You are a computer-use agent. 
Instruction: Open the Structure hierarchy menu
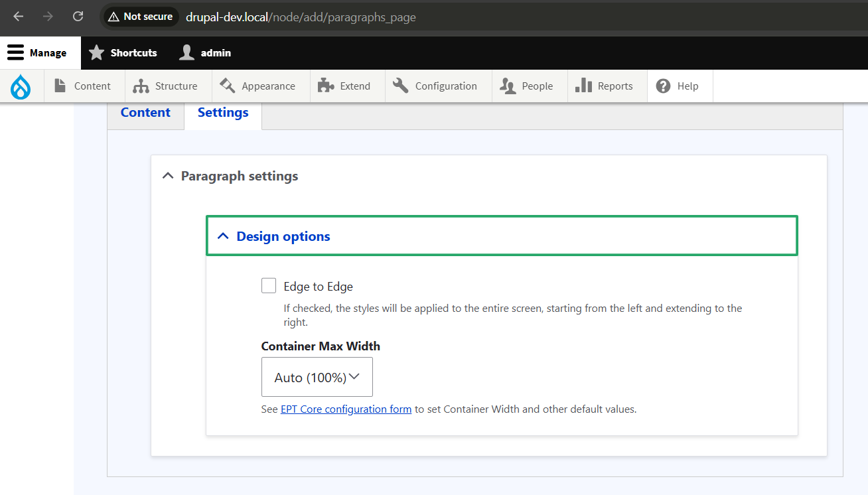[x=168, y=86]
